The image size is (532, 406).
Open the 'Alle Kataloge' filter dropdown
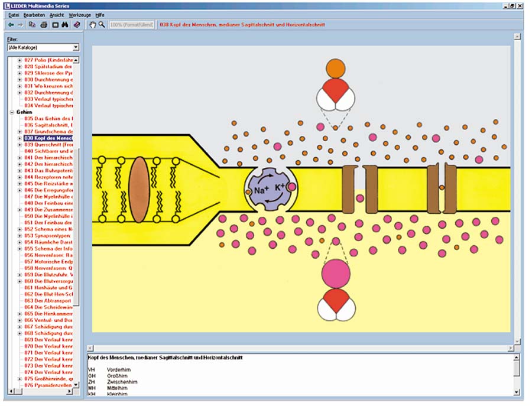tap(76, 47)
